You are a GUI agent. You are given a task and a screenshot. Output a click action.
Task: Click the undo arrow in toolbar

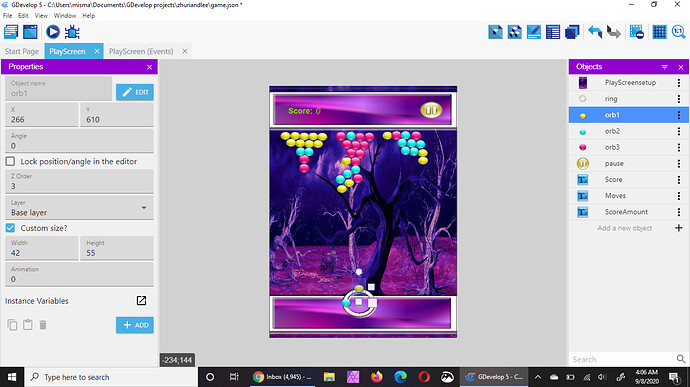tap(595, 32)
